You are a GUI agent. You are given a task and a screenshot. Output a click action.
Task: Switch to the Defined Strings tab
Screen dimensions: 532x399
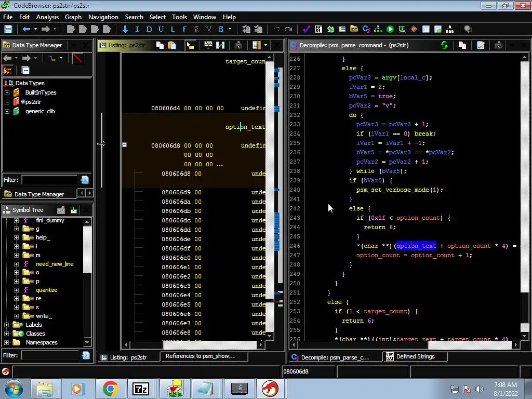[415, 356]
